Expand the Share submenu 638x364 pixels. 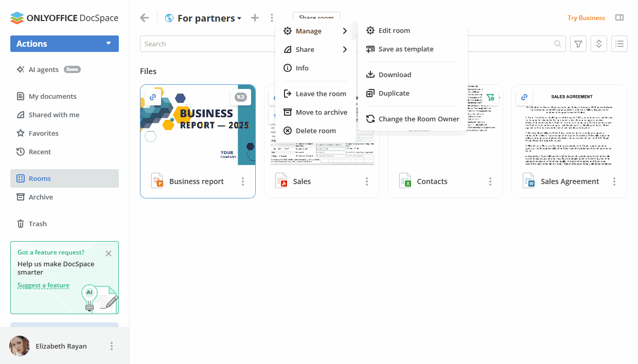[x=315, y=49]
